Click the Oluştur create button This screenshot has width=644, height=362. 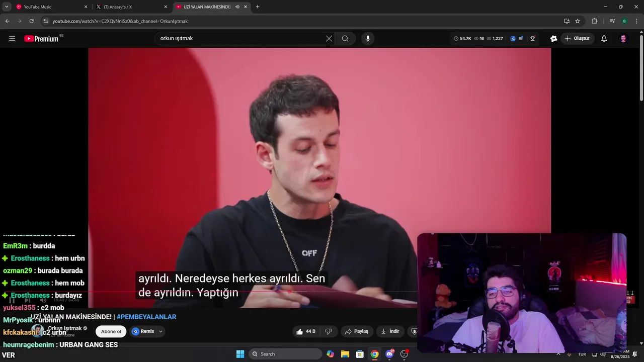click(577, 39)
